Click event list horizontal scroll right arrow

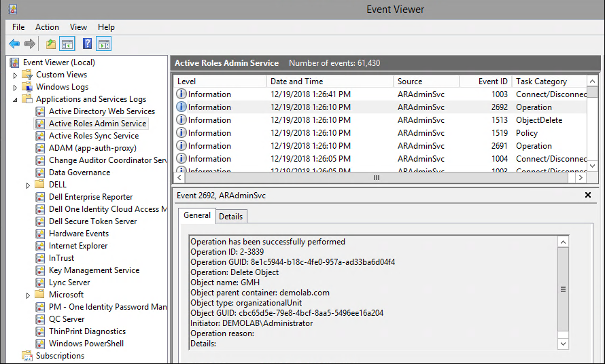[581, 177]
